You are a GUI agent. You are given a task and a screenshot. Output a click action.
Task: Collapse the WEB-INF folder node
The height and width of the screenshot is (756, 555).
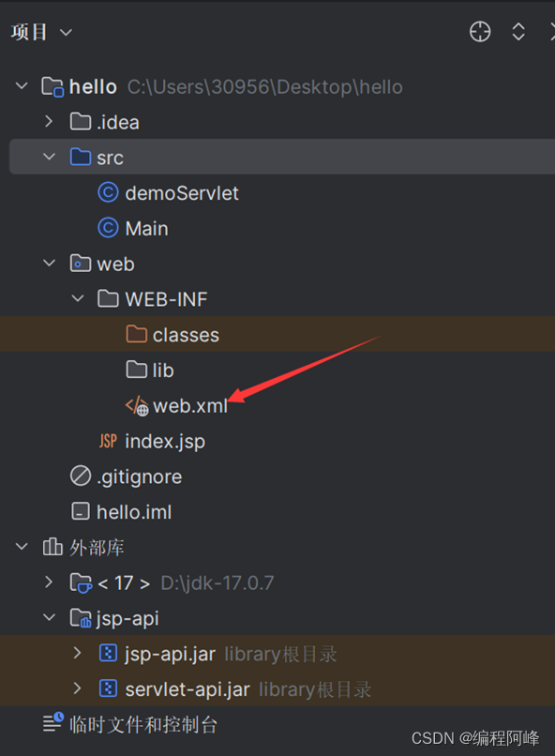click(78, 298)
